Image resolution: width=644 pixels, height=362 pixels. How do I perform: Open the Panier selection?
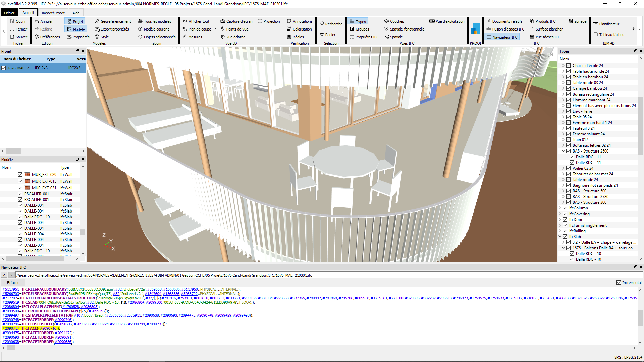(327, 35)
